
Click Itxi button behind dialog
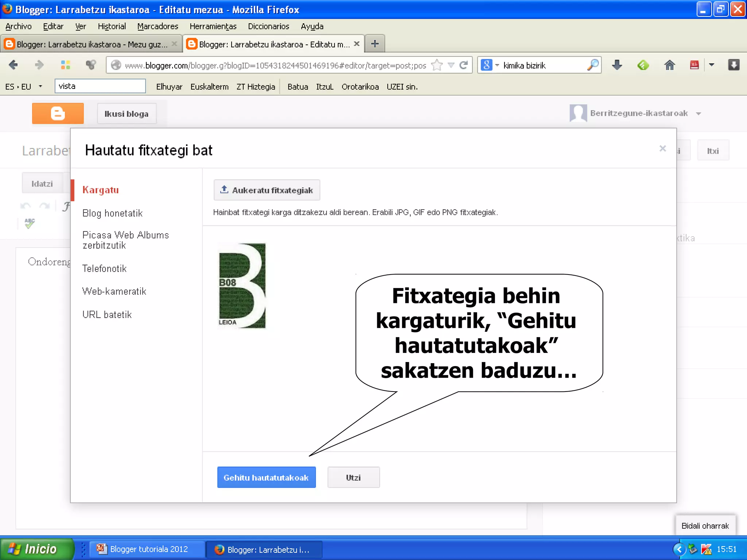[713, 151]
